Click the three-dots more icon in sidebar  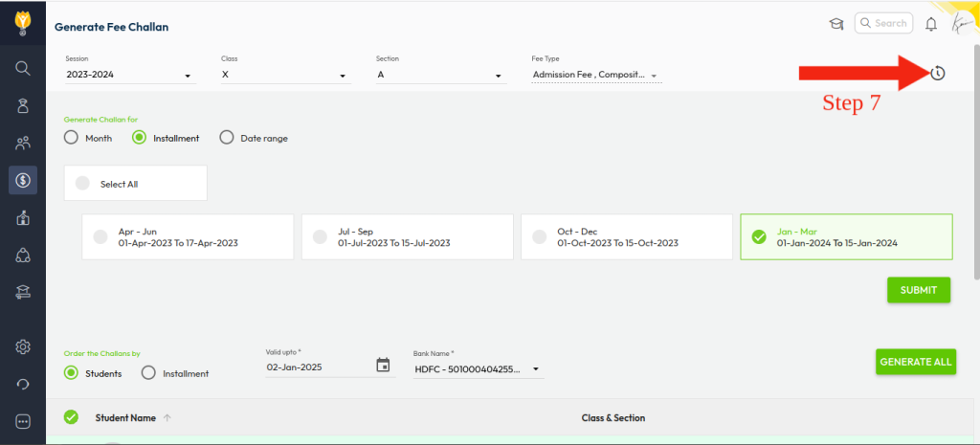pos(23,421)
